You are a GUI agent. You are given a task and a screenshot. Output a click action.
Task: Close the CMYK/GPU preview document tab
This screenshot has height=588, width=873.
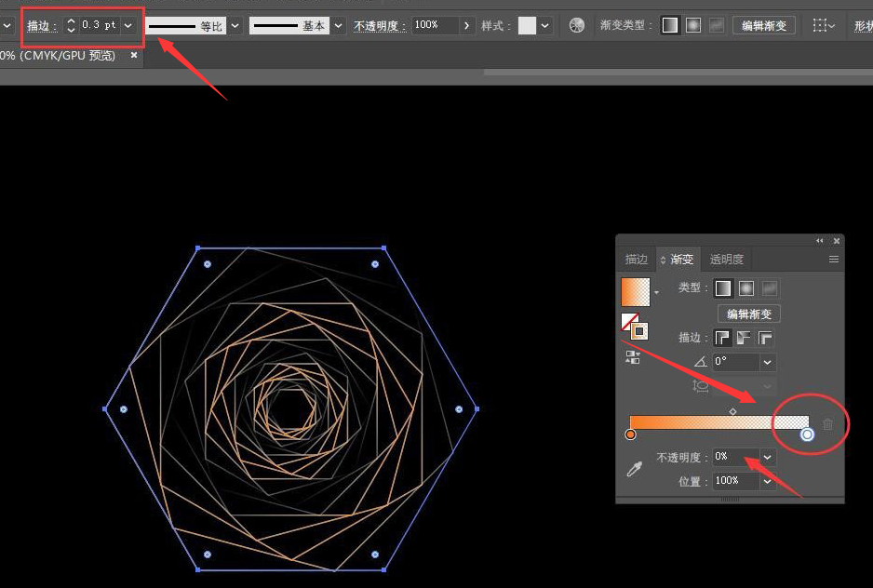(x=134, y=55)
